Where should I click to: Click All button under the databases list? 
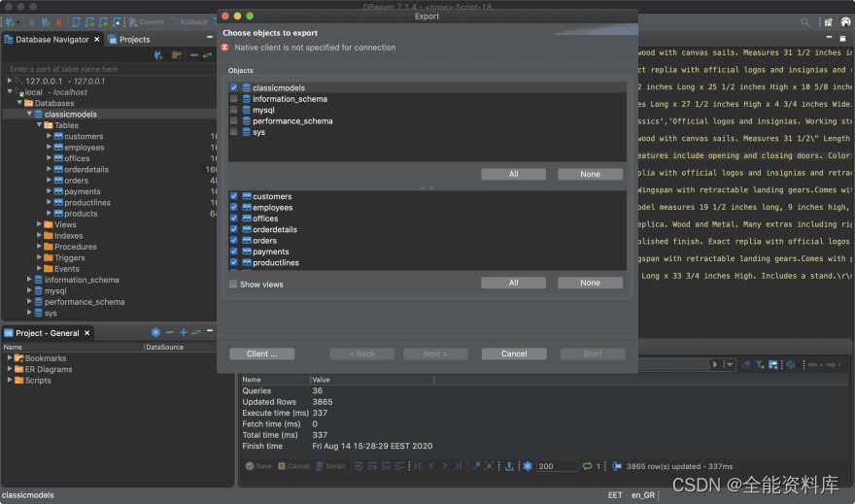pos(513,174)
